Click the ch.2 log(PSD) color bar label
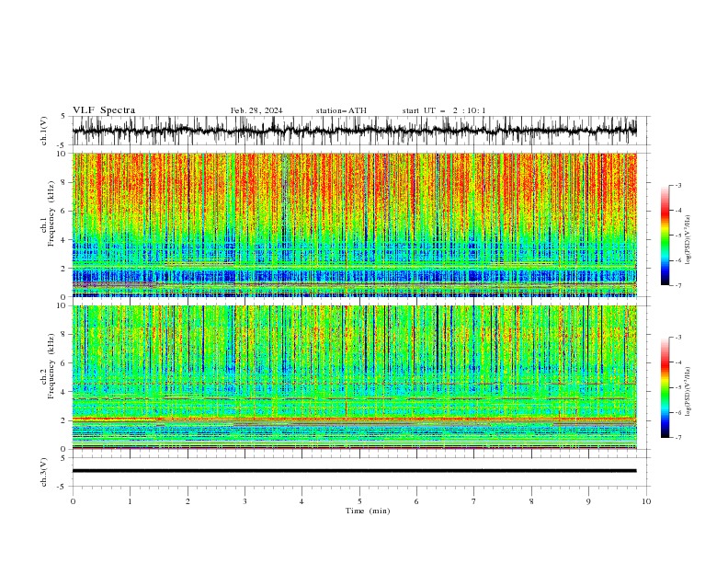The height and width of the screenshot is (563, 728). 688,391
